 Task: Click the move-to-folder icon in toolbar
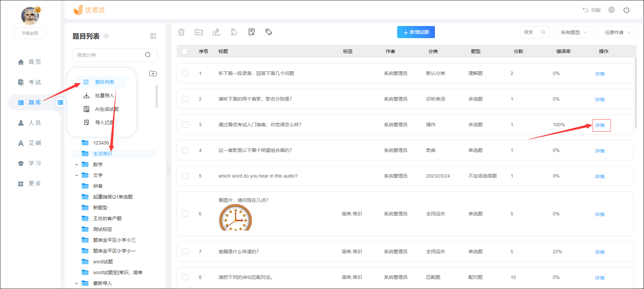[199, 32]
